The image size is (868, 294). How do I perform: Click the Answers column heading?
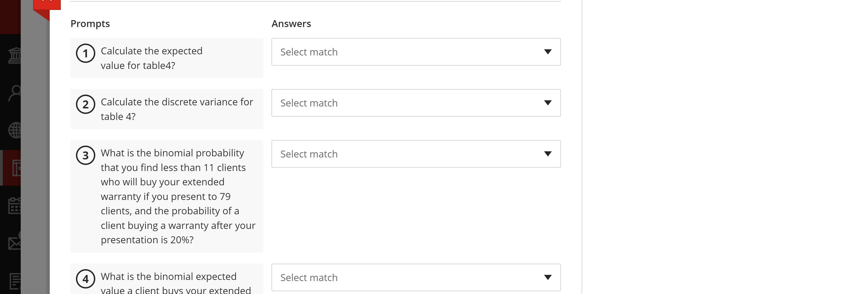pos(291,23)
